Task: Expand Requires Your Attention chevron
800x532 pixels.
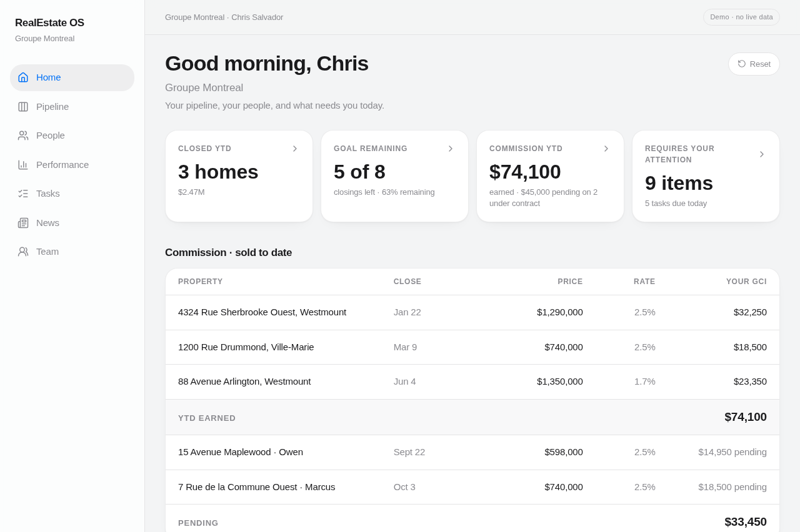Action: 762,154
